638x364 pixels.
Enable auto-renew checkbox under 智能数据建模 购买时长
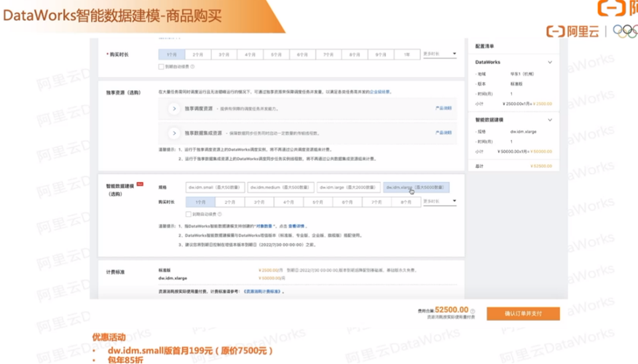coord(189,214)
